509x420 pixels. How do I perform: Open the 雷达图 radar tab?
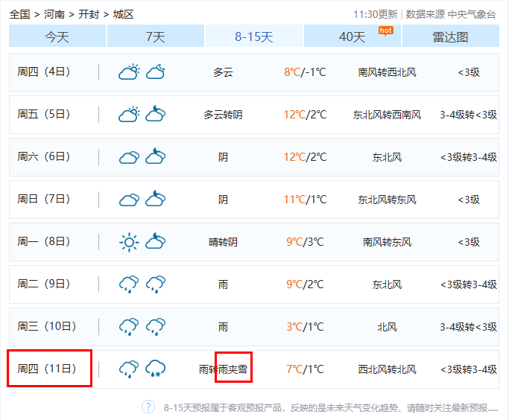pyautogui.click(x=451, y=36)
